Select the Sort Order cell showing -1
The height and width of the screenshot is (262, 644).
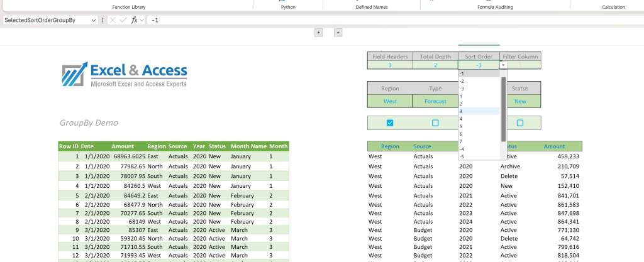(479, 65)
